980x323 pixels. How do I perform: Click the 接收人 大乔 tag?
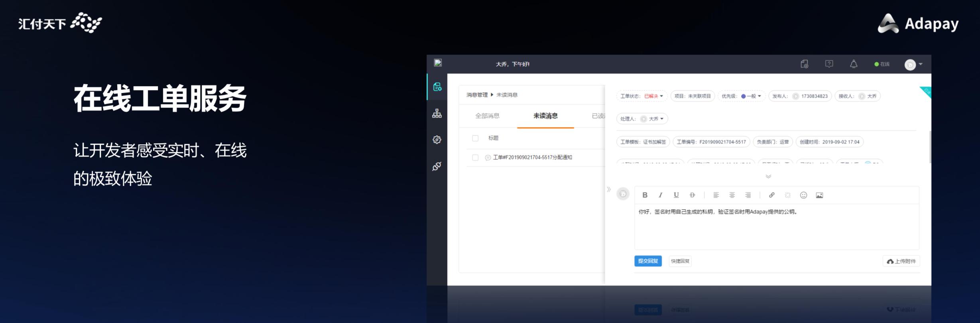pyautogui.click(x=857, y=96)
